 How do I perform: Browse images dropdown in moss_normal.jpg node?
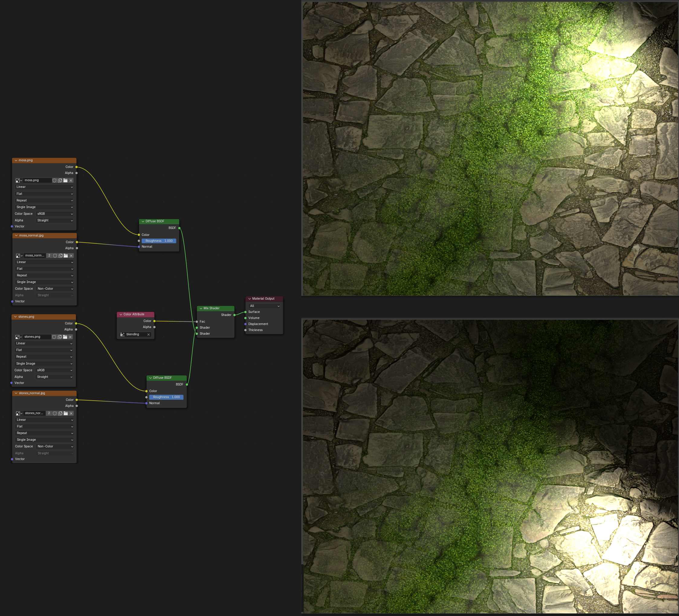tap(19, 256)
